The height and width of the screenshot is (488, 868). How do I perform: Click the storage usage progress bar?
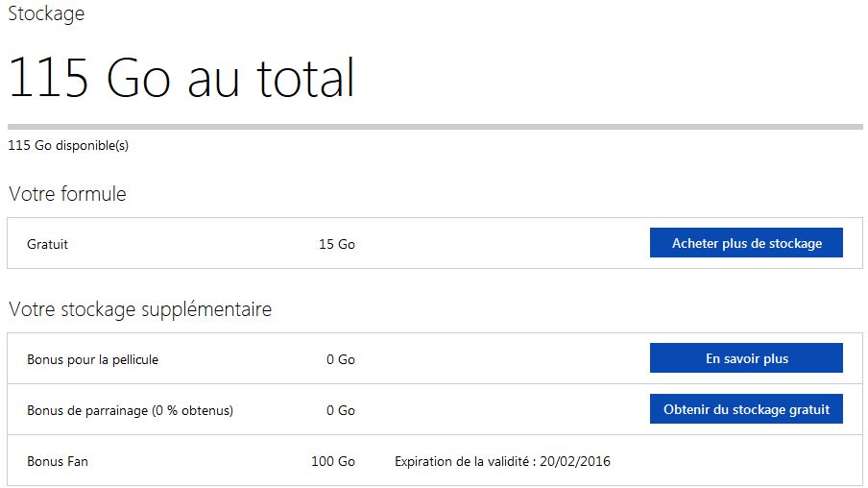coord(434,127)
